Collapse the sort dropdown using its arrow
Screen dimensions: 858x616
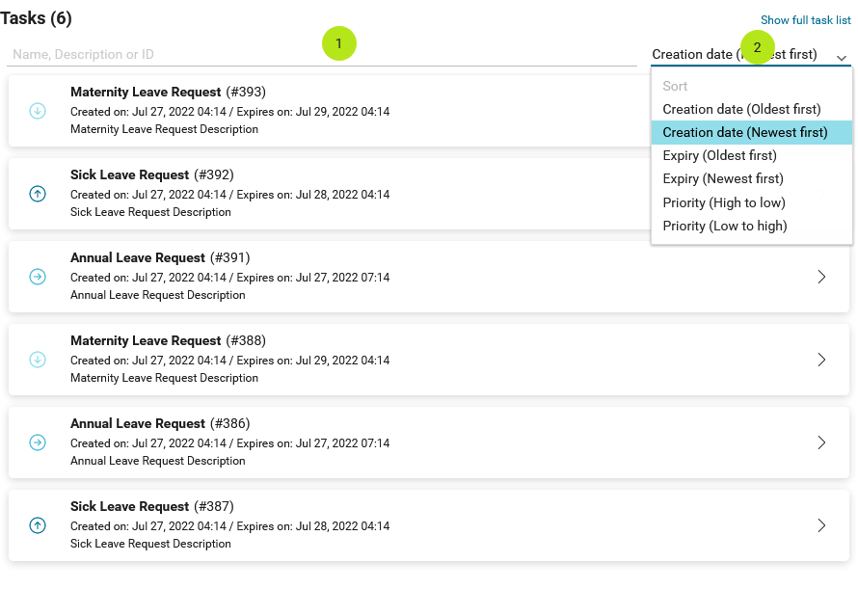[842, 58]
